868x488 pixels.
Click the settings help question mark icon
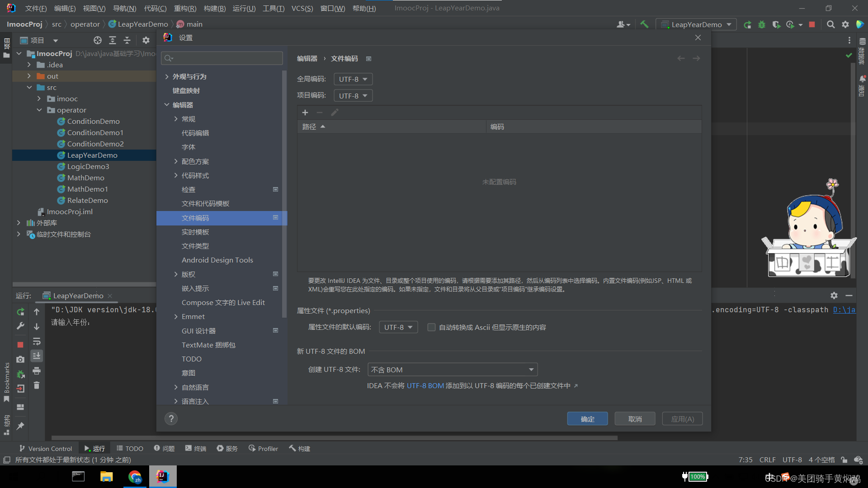click(171, 419)
